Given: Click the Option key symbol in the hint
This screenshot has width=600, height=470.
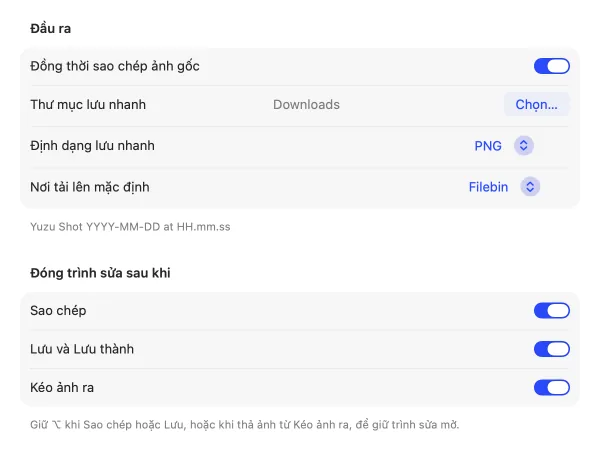Looking at the screenshot, I should 56,425.
